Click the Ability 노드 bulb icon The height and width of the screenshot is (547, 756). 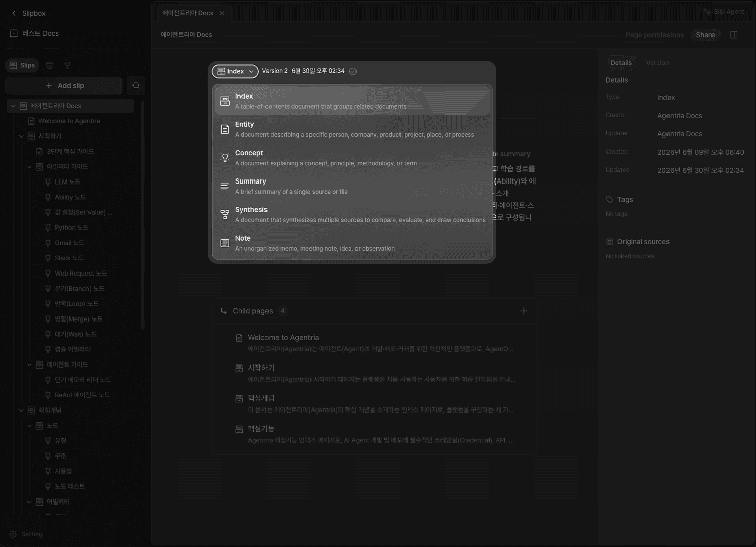click(x=48, y=197)
